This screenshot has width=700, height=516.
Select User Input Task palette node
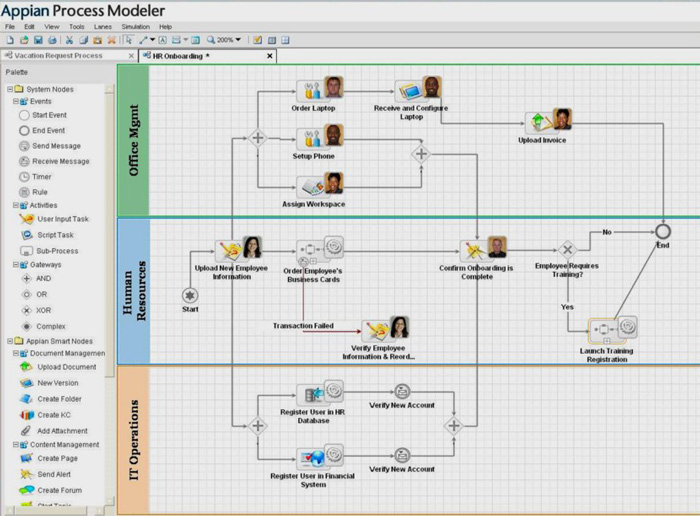pyautogui.click(x=54, y=219)
